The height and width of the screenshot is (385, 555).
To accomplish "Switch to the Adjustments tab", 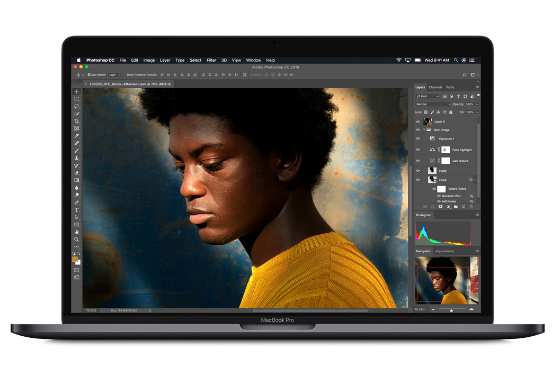I will (445, 251).
